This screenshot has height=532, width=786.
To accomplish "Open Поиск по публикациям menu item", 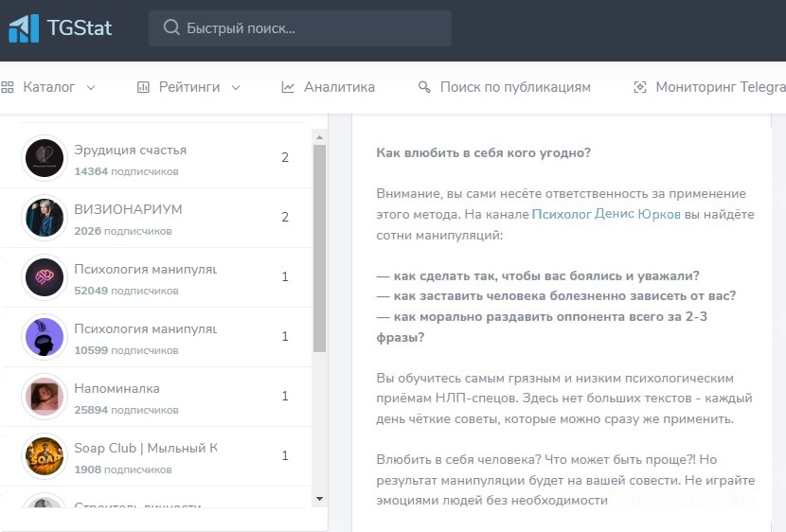I will click(515, 87).
